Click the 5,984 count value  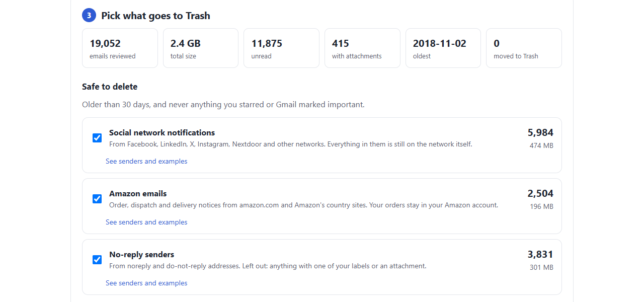point(540,132)
